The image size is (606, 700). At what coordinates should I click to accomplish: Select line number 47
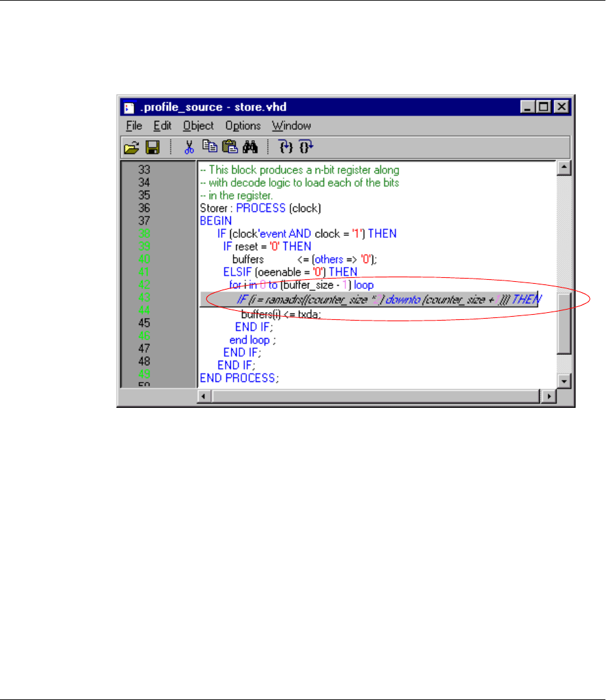[144, 348]
